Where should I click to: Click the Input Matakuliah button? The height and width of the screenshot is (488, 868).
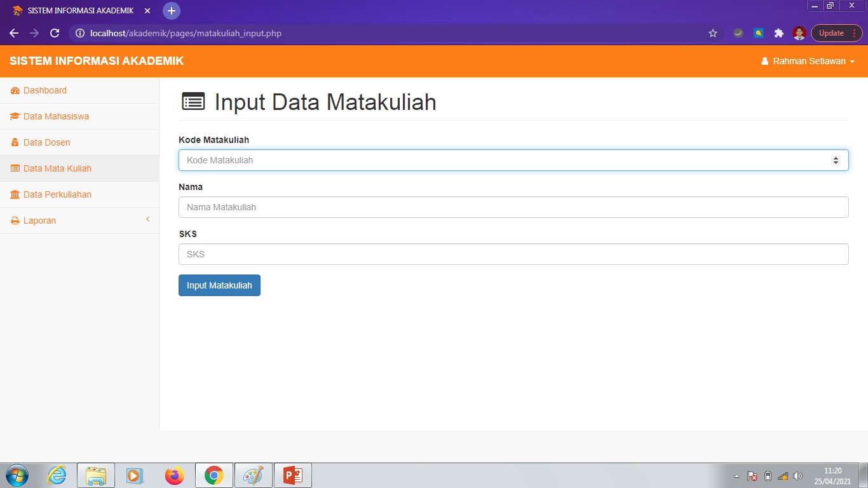(x=219, y=285)
